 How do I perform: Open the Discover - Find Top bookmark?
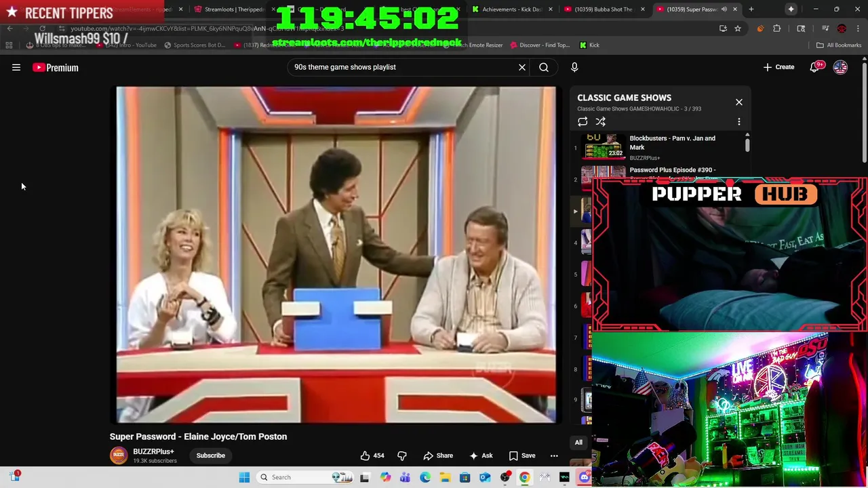pos(540,45)
